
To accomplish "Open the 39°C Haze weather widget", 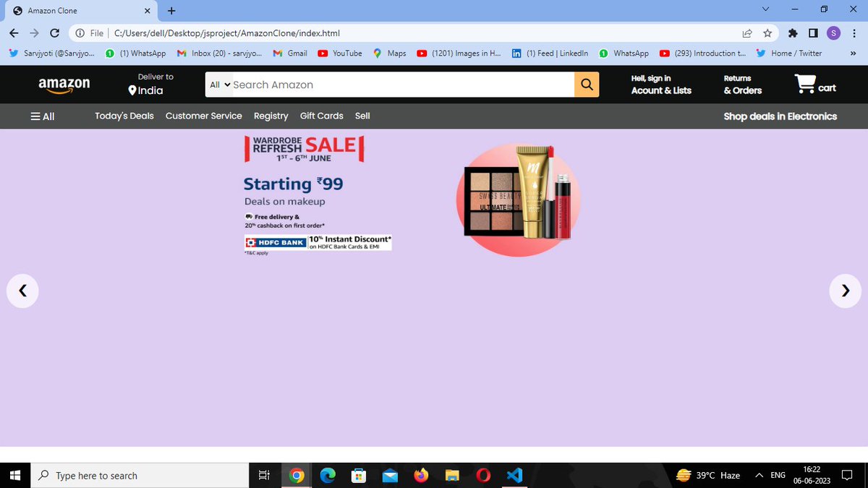I will pos(708,476).
